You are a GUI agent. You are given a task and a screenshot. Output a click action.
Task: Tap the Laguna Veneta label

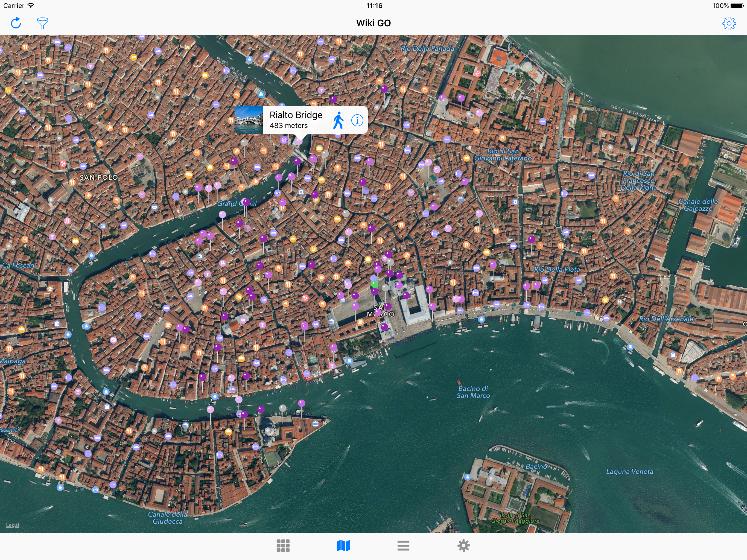coord(629,471)
